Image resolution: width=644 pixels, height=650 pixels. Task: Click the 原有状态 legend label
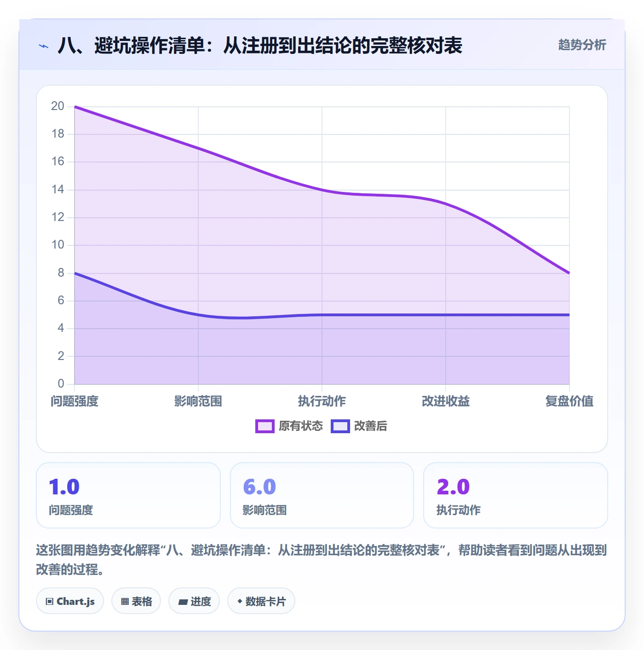point(301,426)
